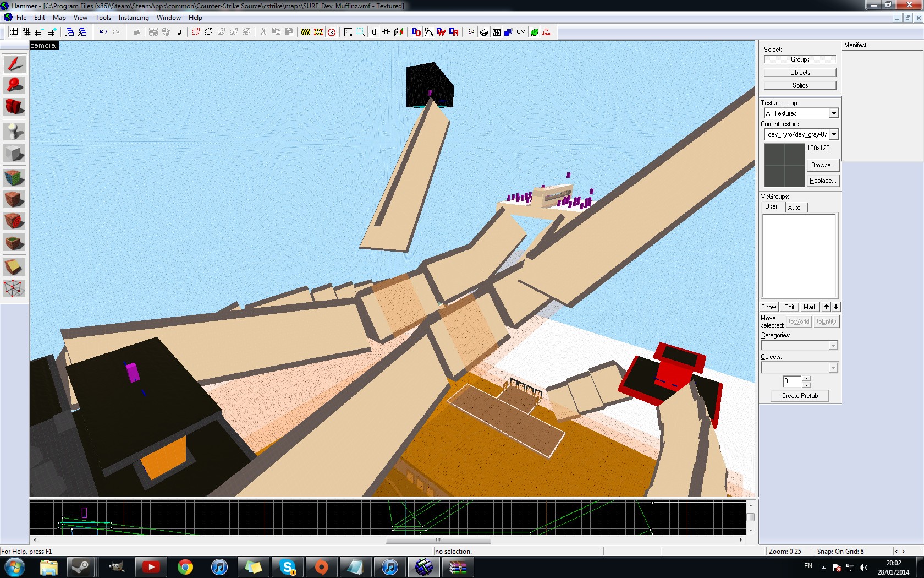Click the Browse... texture button
The height and width of the screenshot is (578, 924).
pos(822,165)
